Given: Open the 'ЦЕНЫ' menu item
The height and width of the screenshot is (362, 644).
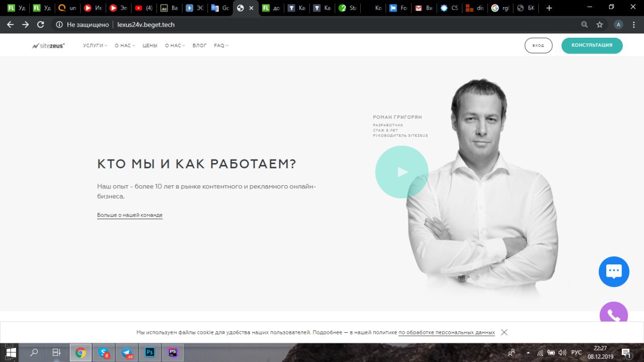Looking at the screenshot, I should 150,46.
